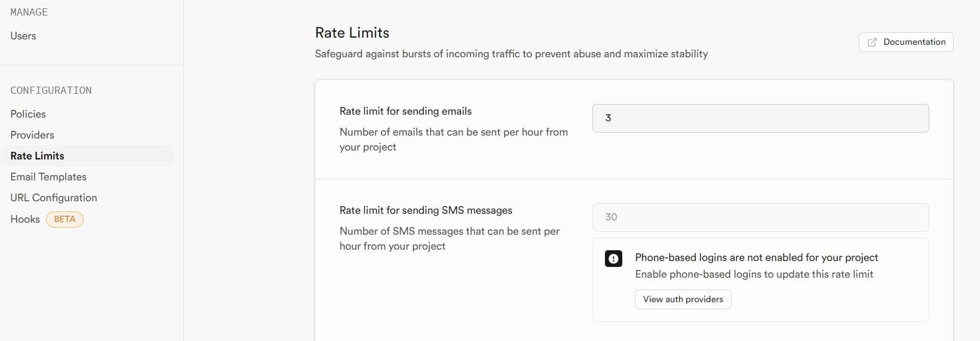Screen dimensions: 980x341
Task: Select Rate Limits in the sidebar
Action: coord(37,156)
